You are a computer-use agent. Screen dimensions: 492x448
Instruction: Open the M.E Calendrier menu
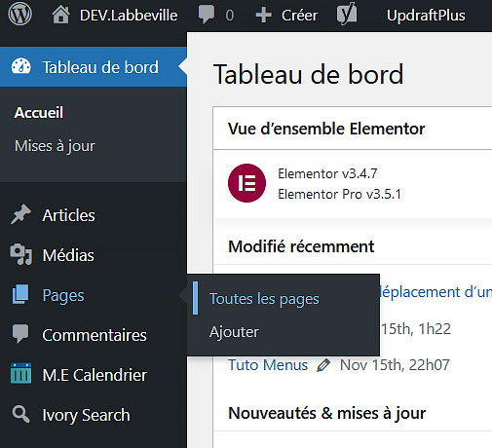95,375
